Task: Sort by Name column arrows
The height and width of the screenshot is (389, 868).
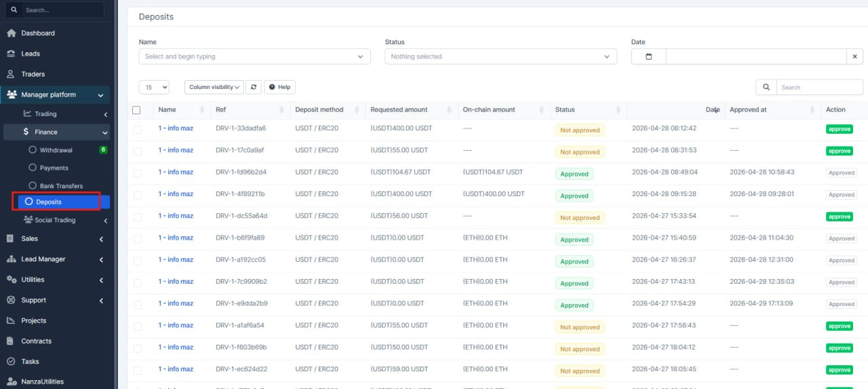Action: 202,110
